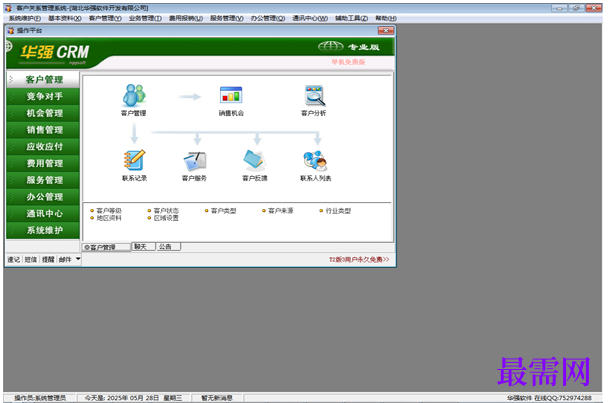
Task: Click the 华强软件 在线QQ status text
Action: 549,398
